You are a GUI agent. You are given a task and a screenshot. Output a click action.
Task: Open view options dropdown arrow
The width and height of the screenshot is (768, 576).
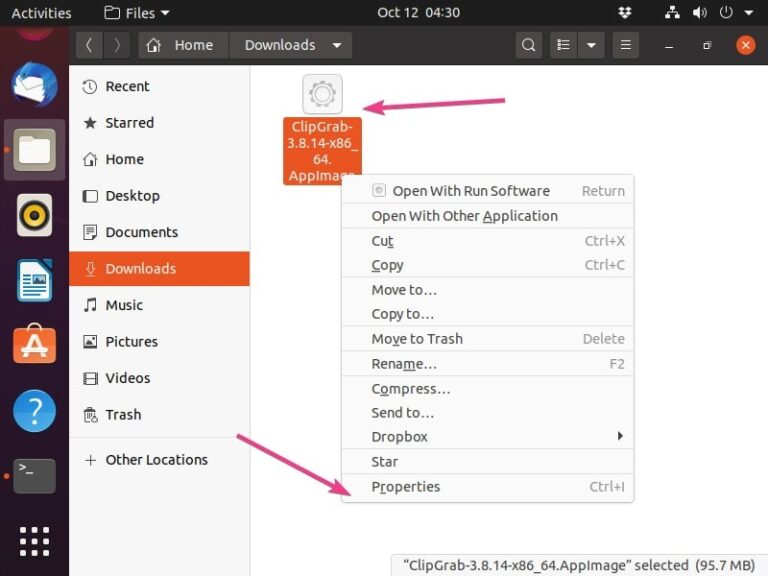click(x=591, y=45)
